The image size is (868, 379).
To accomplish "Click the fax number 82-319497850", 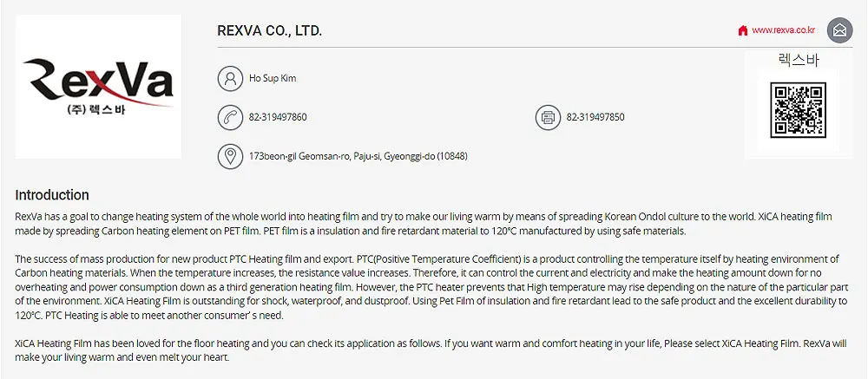I will (595, 117).
